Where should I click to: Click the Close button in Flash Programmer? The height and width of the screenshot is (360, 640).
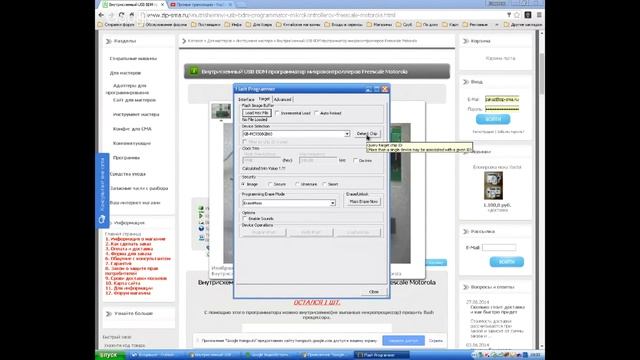pyautogui.click(x=373, y=292)
